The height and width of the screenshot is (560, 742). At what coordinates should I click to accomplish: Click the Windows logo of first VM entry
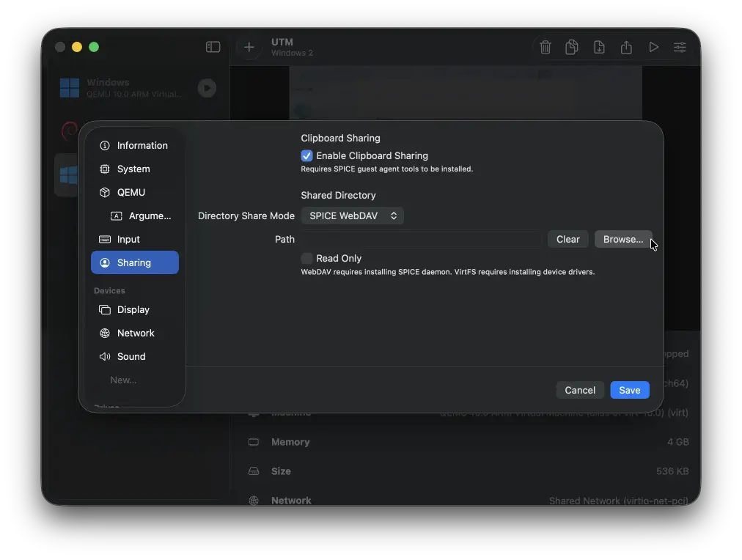[70, 88]
